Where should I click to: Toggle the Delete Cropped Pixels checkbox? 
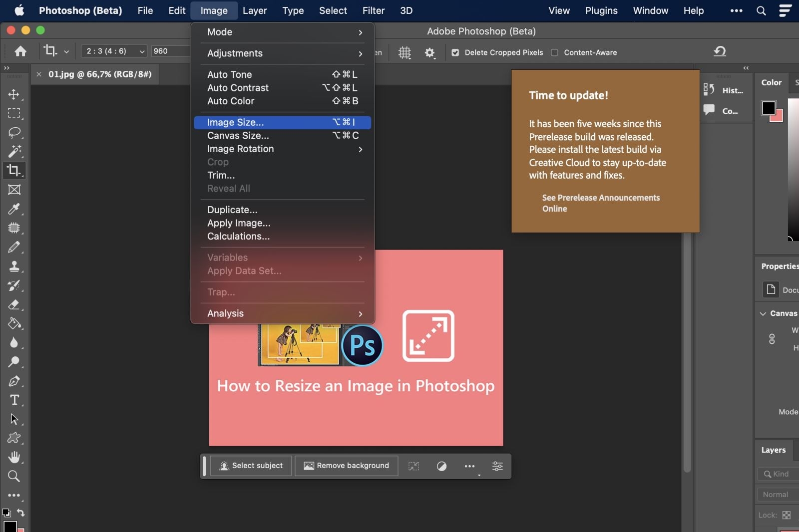click(x=455, y=52)
